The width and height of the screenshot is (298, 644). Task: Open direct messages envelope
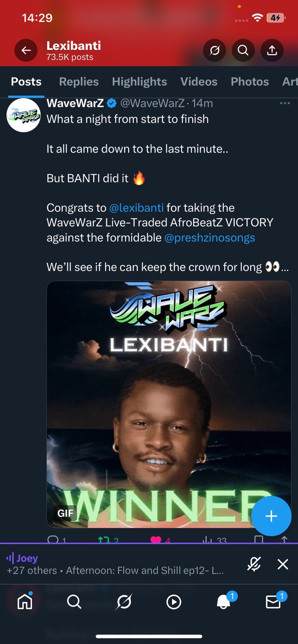tap(273, 601)
